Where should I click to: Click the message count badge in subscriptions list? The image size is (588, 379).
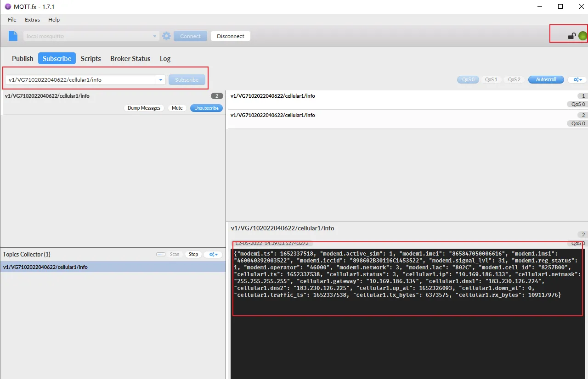217,96
